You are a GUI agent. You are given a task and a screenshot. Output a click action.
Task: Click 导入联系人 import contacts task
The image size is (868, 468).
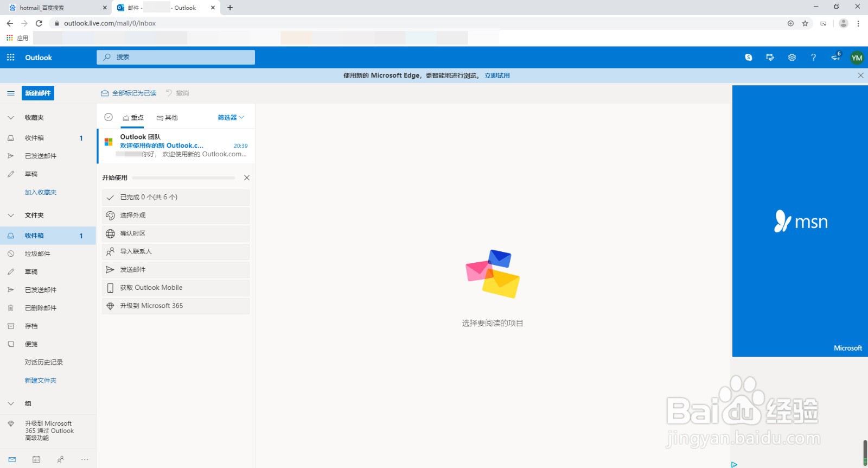176,251
